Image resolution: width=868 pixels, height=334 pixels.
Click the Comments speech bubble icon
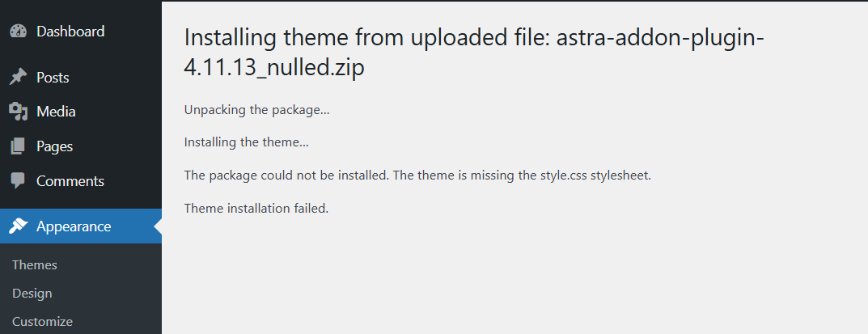point(18,181)
